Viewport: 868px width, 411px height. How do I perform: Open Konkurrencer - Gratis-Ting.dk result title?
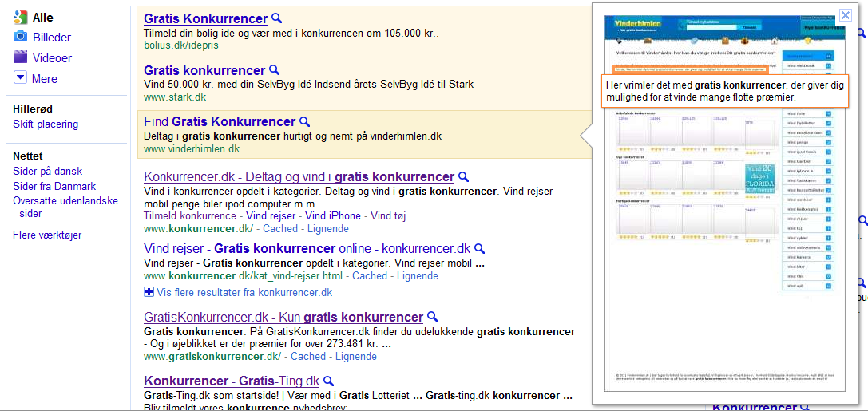point(232,381)
